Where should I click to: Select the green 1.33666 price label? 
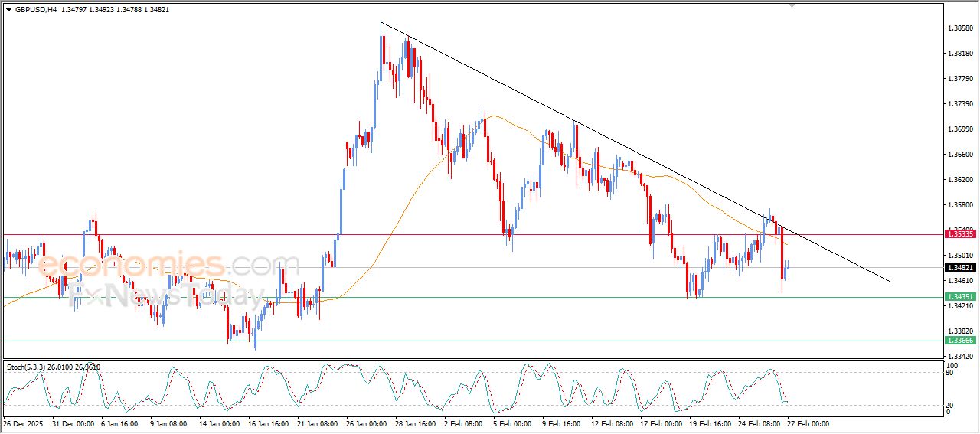click(960, 341)
